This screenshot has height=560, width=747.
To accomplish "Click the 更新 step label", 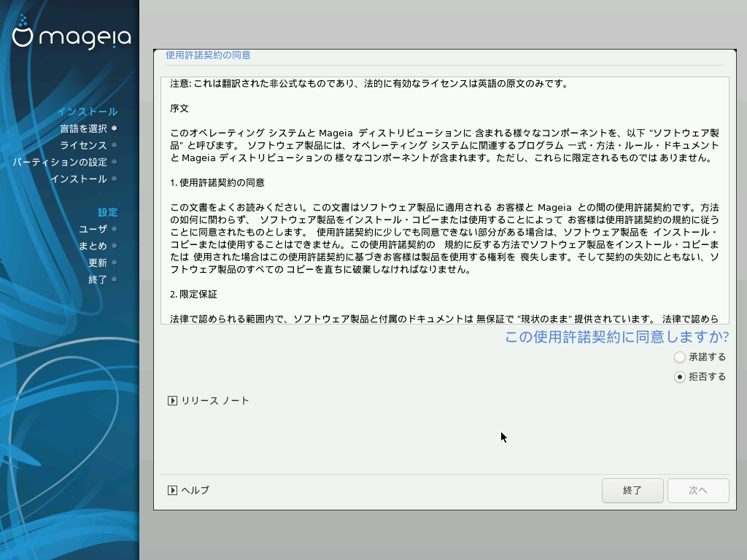I will point(98,262).
